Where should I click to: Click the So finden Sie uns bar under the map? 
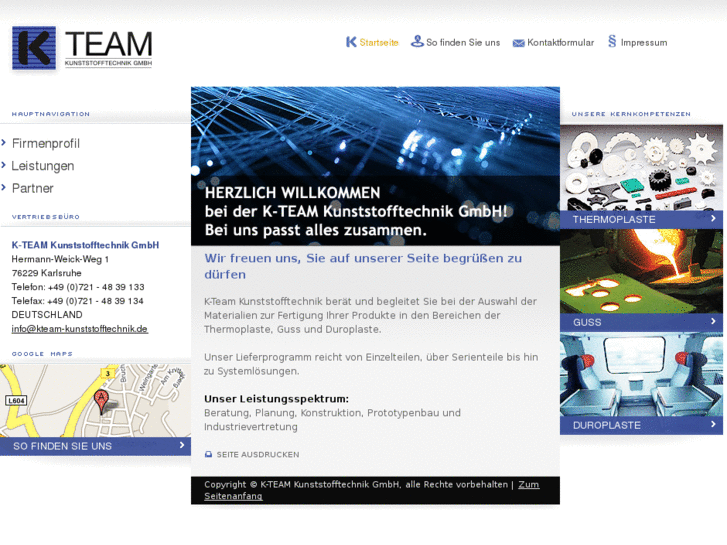[96, 446]
